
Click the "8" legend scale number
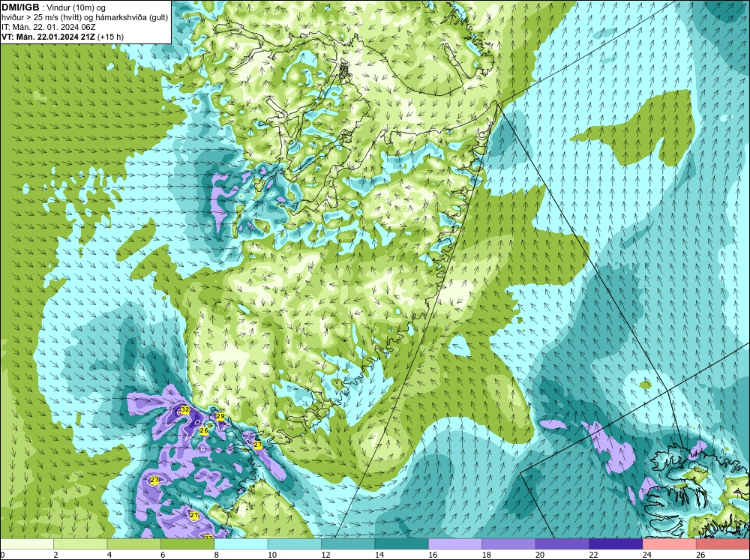tap(217, 555)
